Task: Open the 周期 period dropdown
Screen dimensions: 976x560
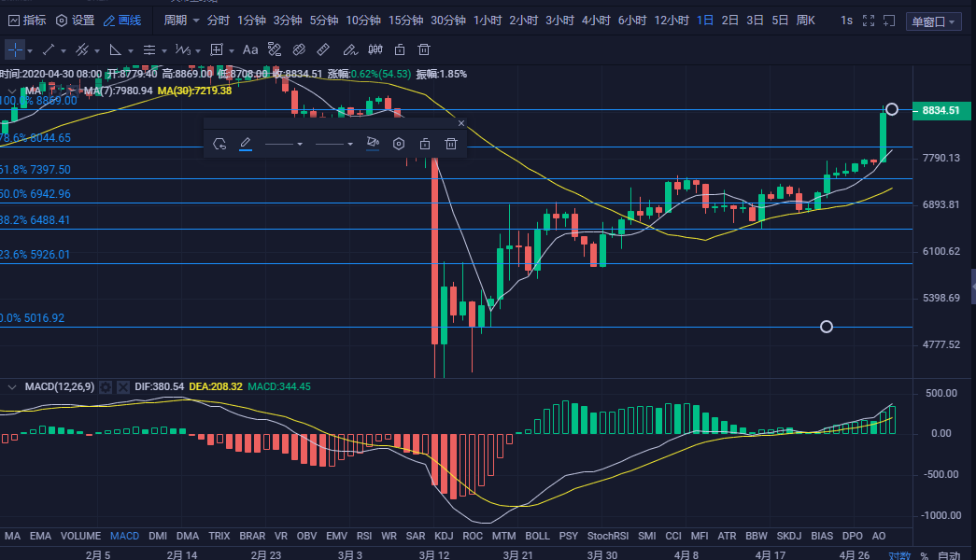Action: pos(181,21)
